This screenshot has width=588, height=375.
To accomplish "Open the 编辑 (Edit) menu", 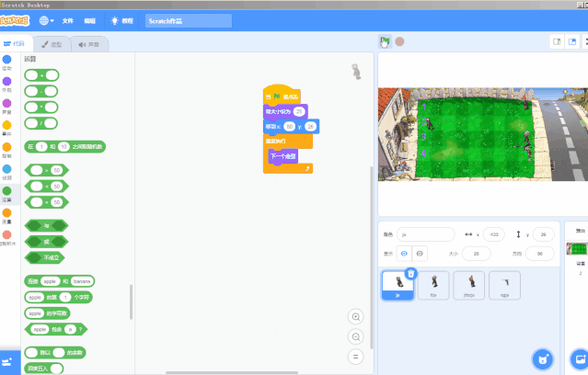I will click(x=89, y=20).
